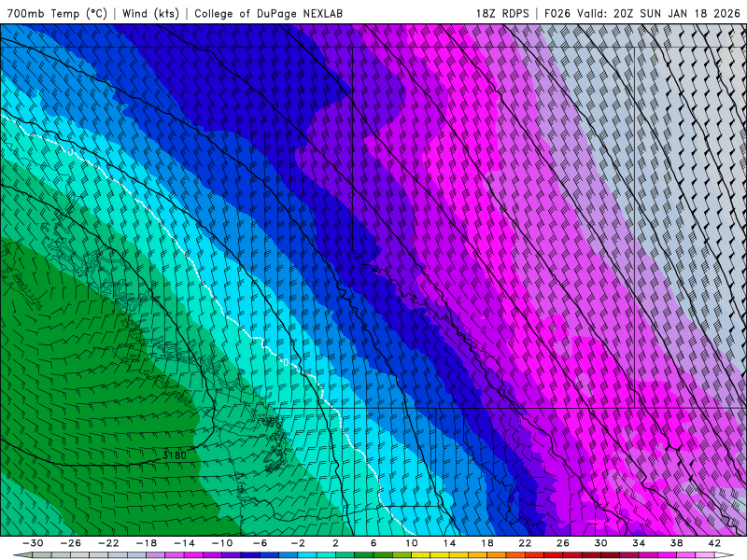The image size is (747, 560).
Task: Click the '2' colorbar tick label
Action: coord(335,543)
